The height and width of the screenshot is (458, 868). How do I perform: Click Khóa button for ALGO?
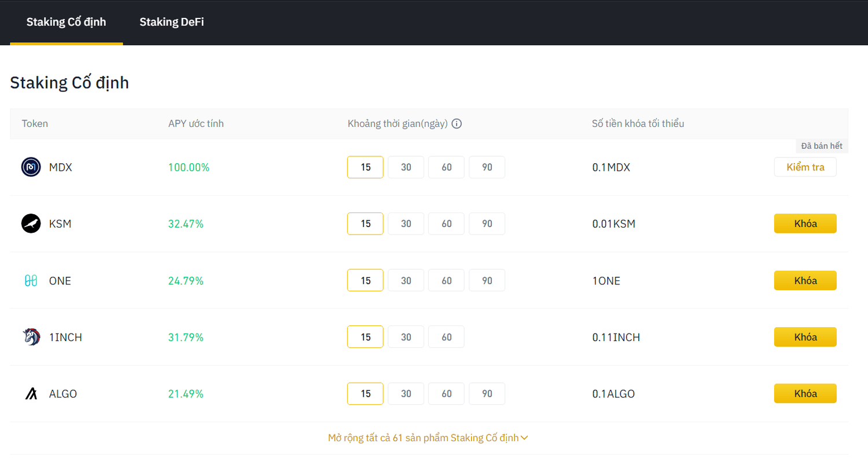point(805,394)
